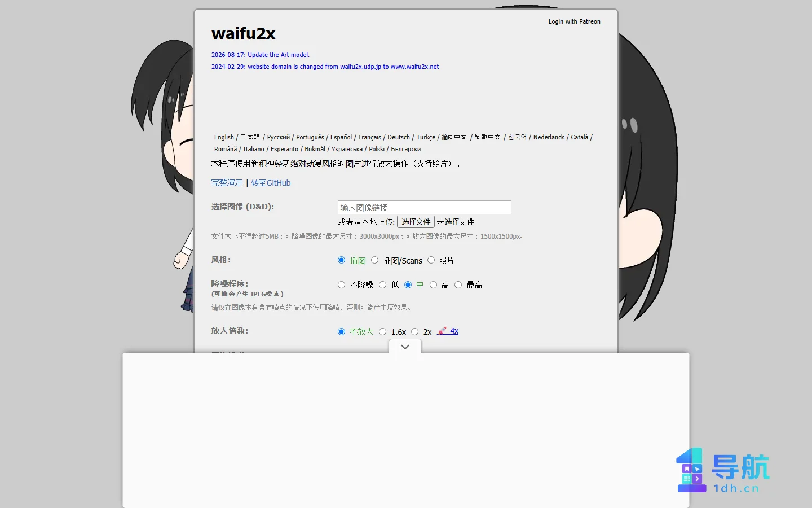Select 不放大 upscaling option

coord(341,332)
